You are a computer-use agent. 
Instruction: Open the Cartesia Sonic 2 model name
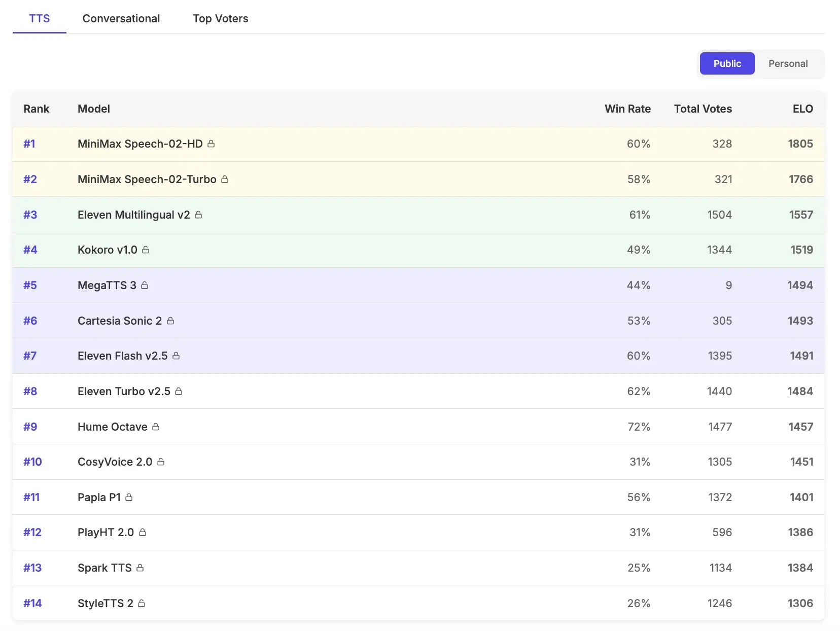tap(120, 321)
